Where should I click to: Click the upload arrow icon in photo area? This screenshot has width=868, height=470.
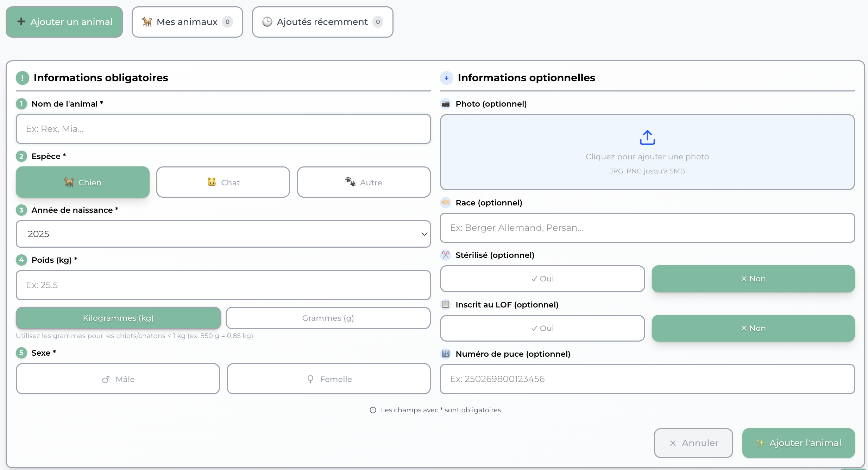coord(647,138)
